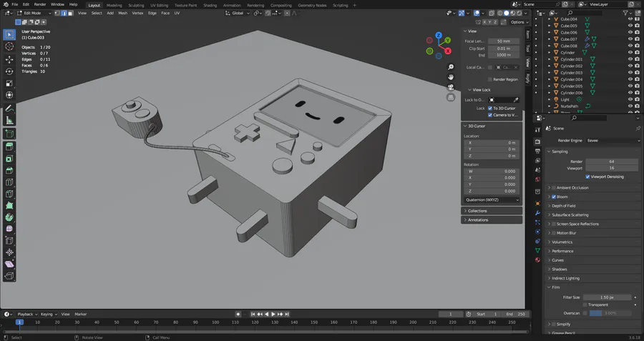Click the Options button in viewport
Viewport: 644px width, 341px height.
tap(519, 22)
